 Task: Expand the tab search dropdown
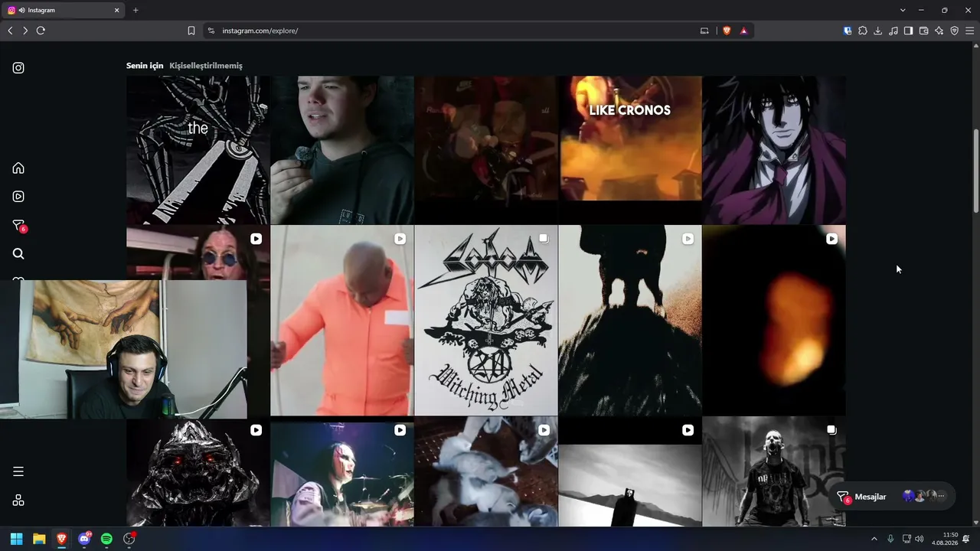[903, 10]
